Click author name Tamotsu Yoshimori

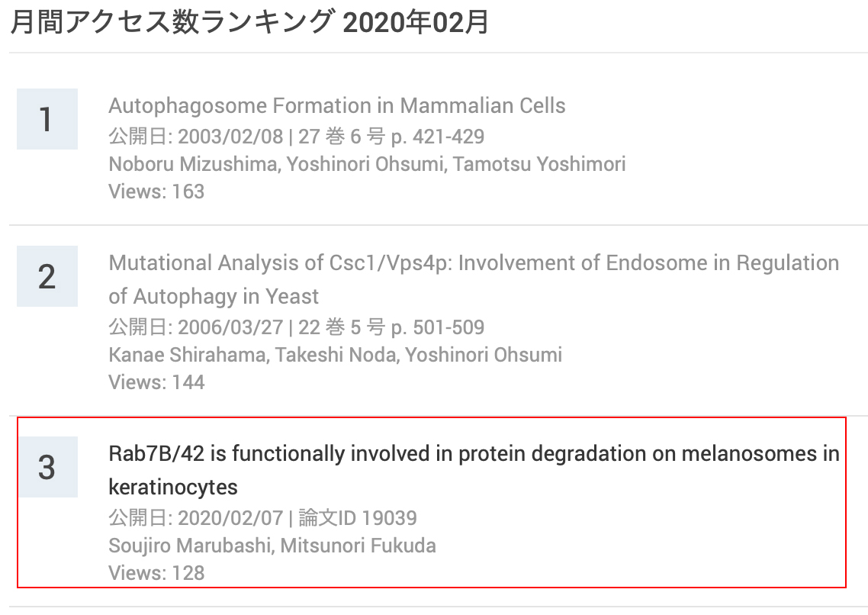pyautogui.click(x=539, y=164)
